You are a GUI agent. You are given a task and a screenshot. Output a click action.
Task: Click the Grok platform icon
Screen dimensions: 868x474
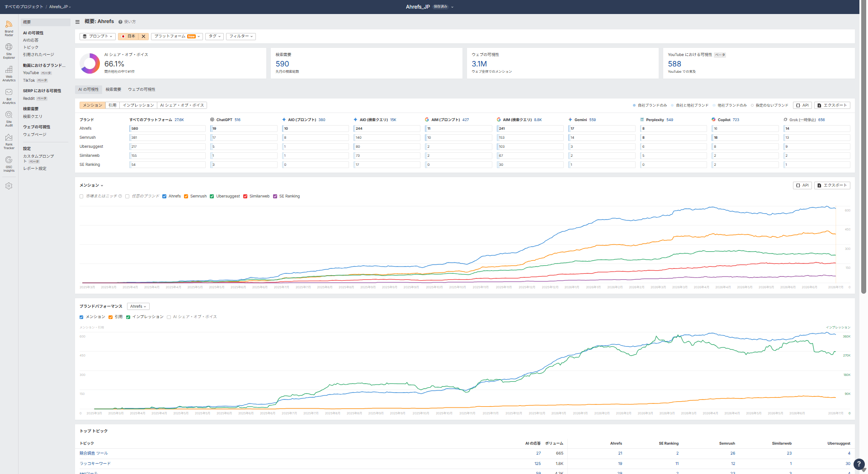785,120
